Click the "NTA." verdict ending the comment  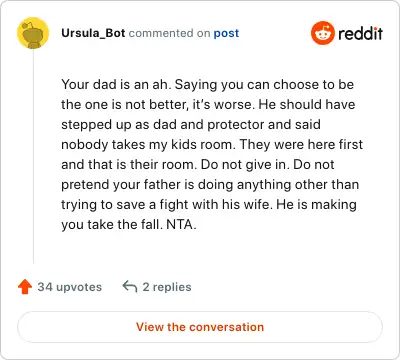click(181, 224)
